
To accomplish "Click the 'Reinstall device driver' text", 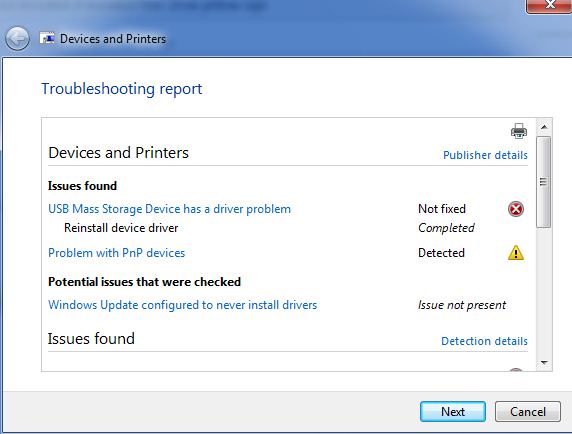I will (121, 228).
